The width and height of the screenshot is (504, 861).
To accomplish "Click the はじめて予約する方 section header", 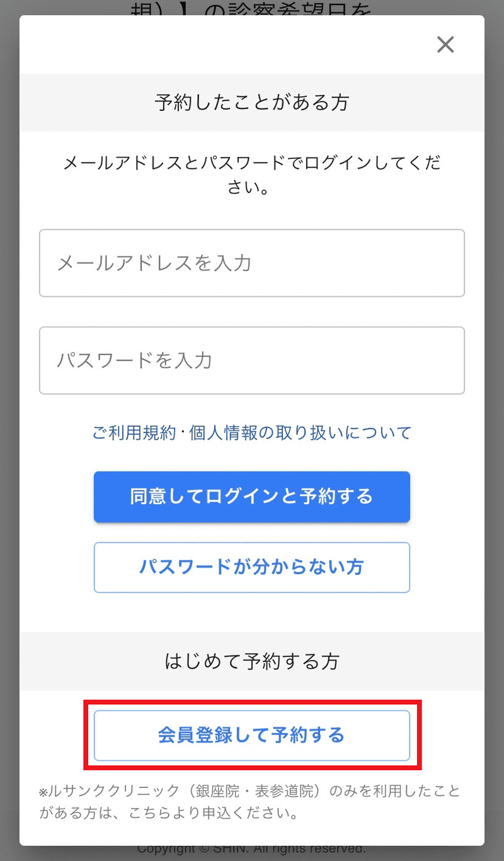I will (x=252, y=661).
